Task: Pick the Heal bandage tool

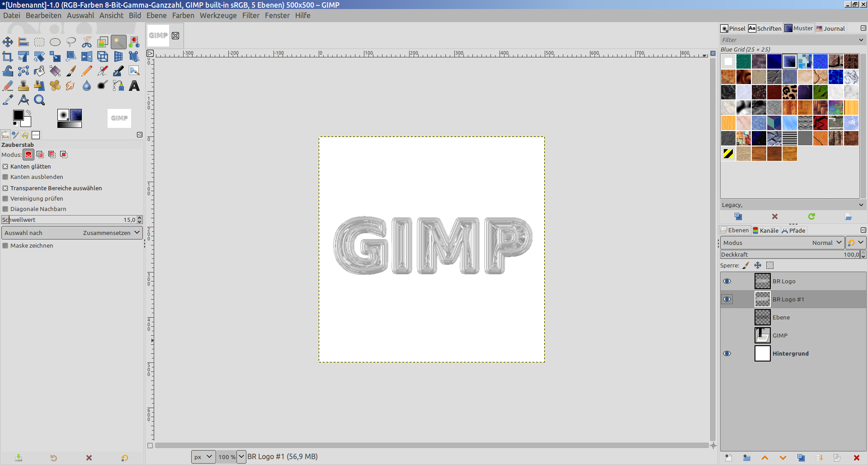Action: [x=55, y=85]
